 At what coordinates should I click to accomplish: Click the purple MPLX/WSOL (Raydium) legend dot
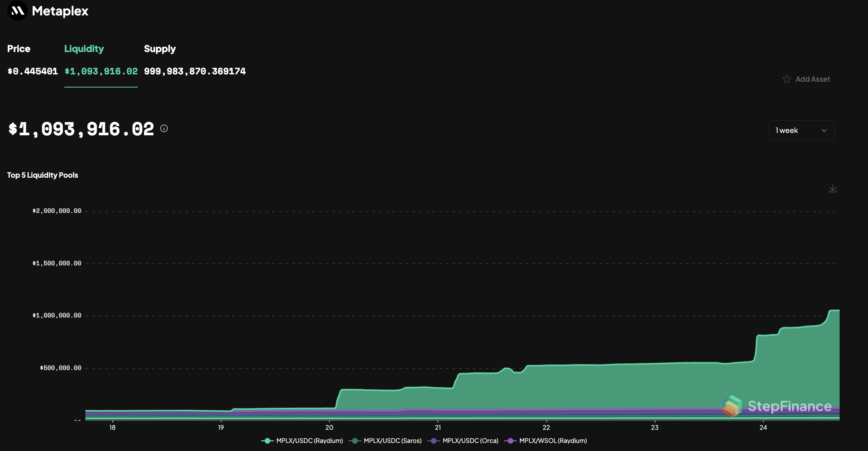[x=511, y=441]
